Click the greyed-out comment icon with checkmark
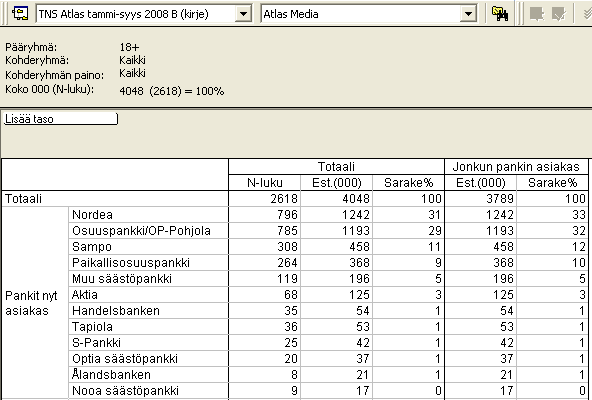Screen dimensions: 592x400 (x=558, y=14)
